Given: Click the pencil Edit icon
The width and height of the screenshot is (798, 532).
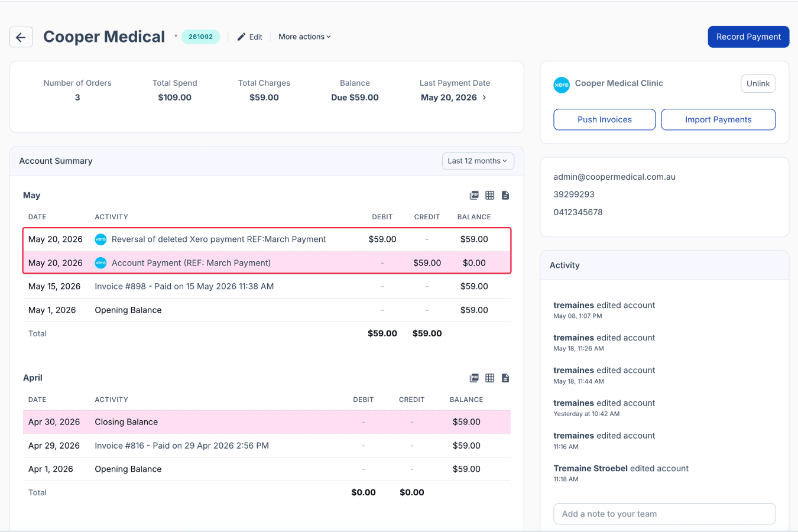Looking at the screenshot, I should (241, 37).
